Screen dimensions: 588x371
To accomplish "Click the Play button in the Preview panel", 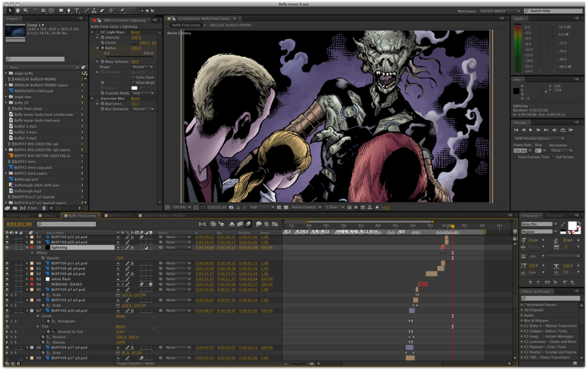I will tap(531, 130).
